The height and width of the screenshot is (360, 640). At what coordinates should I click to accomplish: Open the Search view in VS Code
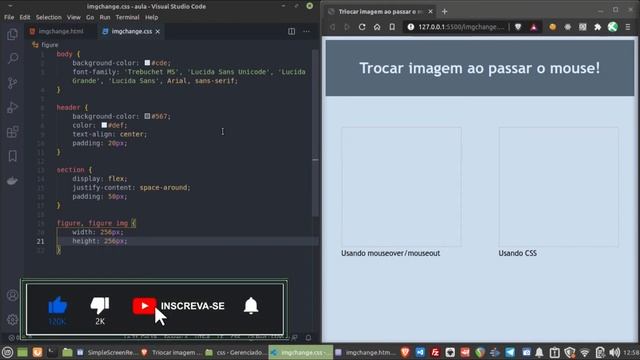(13, 58)
